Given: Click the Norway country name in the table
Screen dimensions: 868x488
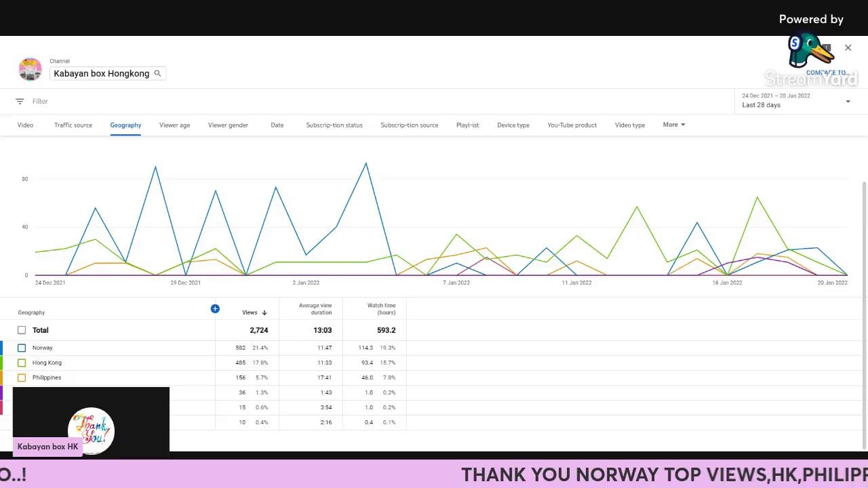Looking at the screenshot, I should (42, 348).
